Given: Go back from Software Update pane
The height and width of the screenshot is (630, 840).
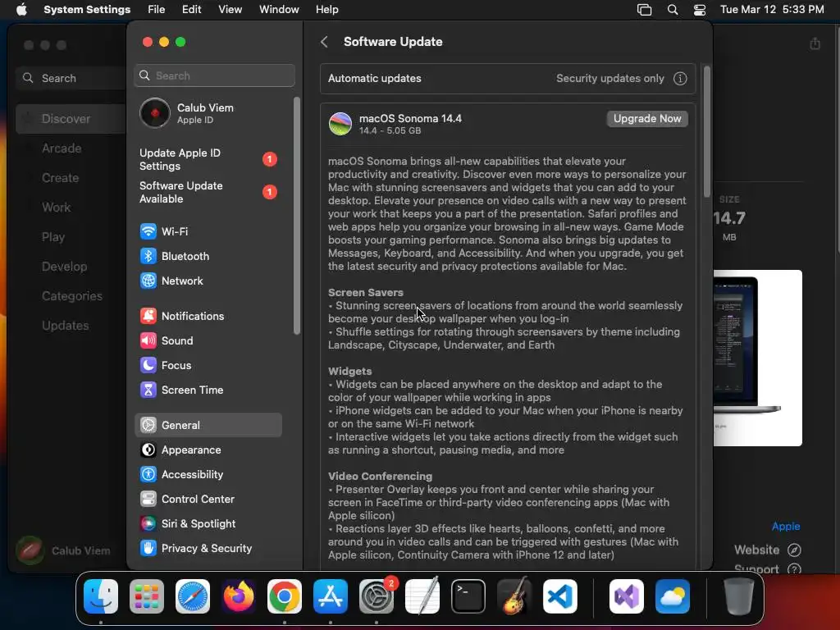Looking at the screenshot, I should [324, 42].
